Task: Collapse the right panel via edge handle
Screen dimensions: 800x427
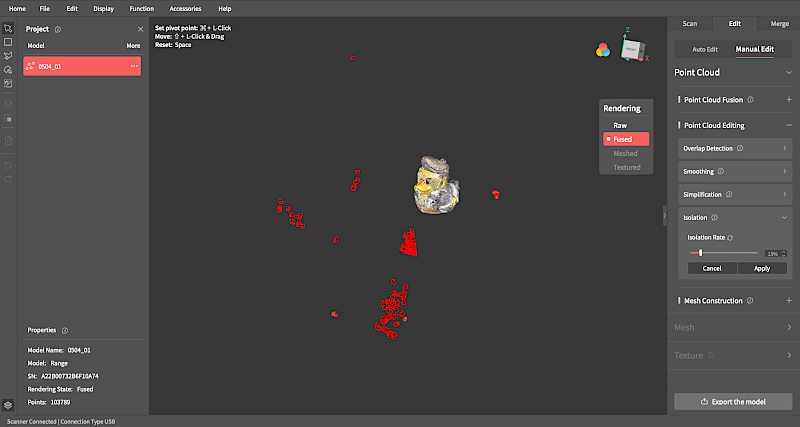Action: coord(664,216)
